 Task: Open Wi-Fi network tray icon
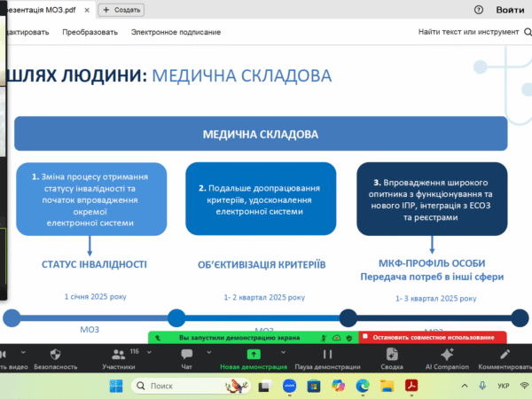(525, 386)
